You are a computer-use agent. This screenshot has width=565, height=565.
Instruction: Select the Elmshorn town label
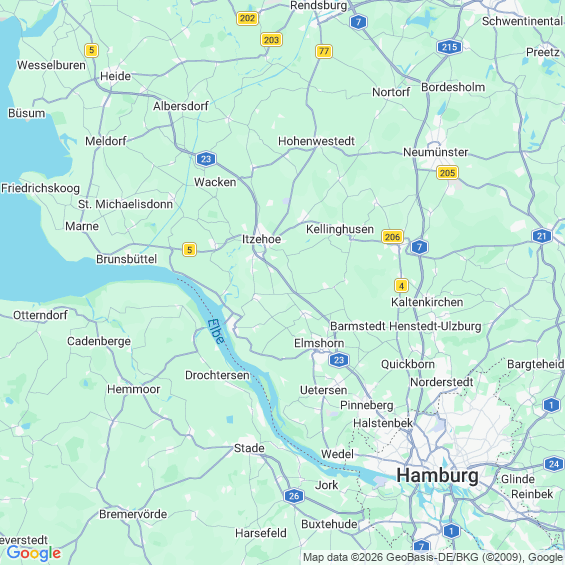(319, 343)
